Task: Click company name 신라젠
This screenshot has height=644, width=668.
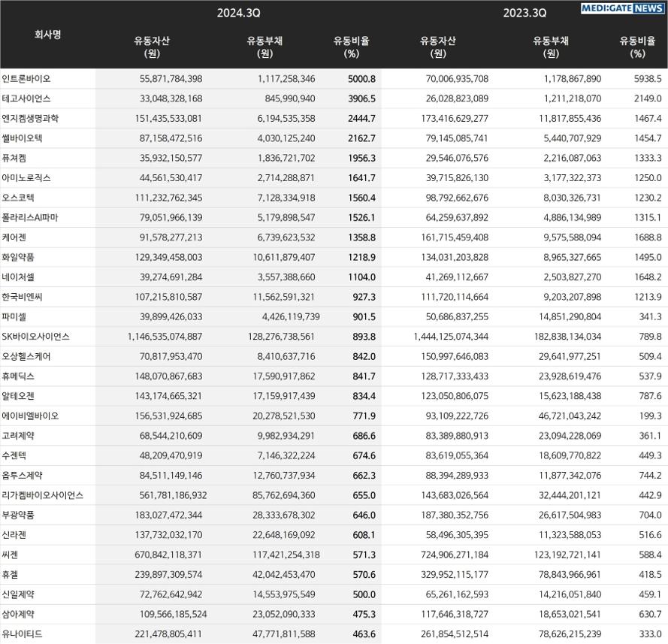Action: pyautogui.click(x=14, y=534)
